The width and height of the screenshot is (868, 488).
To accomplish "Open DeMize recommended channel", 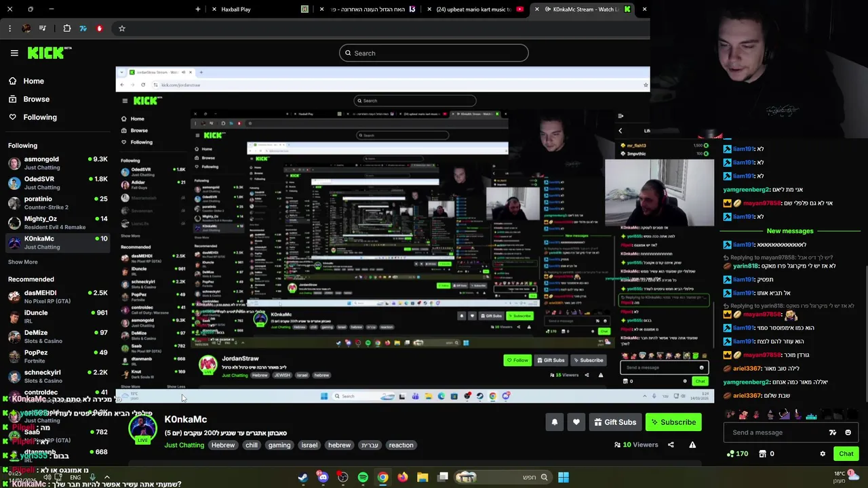I will 58,336.
